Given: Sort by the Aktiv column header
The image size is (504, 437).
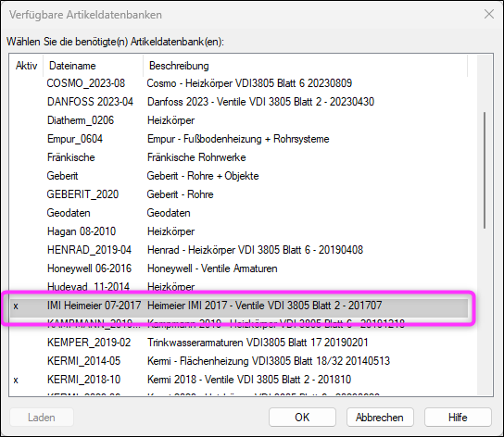Looking at the screenshot, I should click(x=26, y=66).
